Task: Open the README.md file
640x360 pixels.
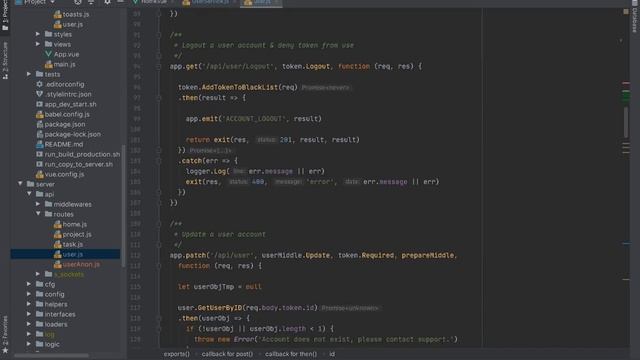Action: point(60,144)
